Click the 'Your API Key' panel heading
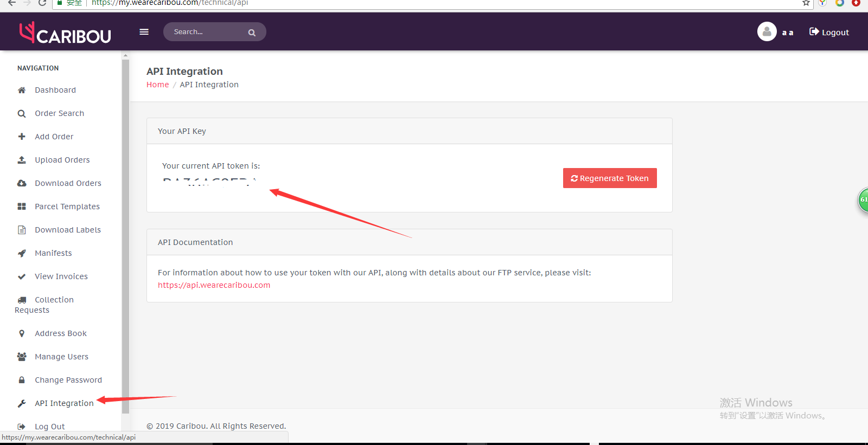 point(182,131)
